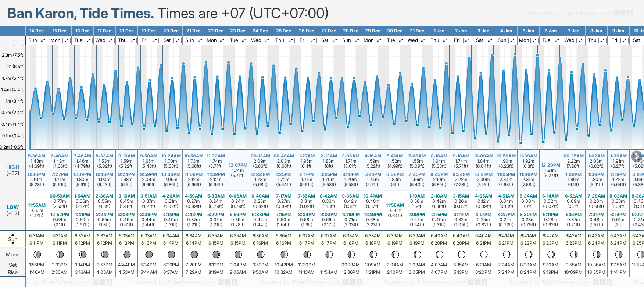
Task: Click the next arrow button at right edge
Action: point(637,156)
